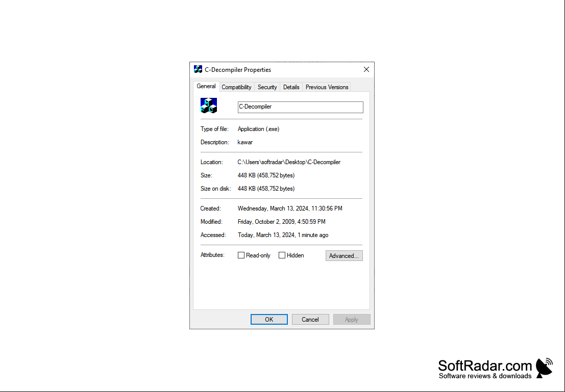Click the description value 'kawar'

(x=245, y=142)
